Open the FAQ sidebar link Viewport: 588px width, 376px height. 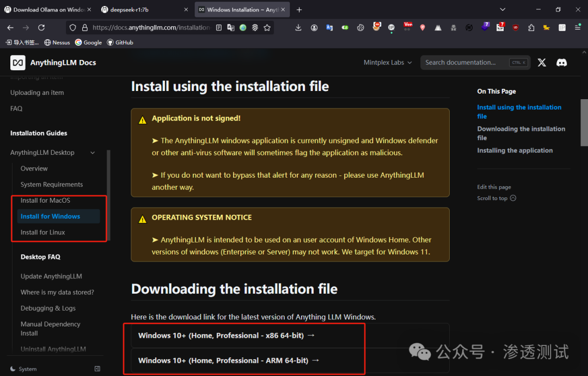click(x=16, y=108)
